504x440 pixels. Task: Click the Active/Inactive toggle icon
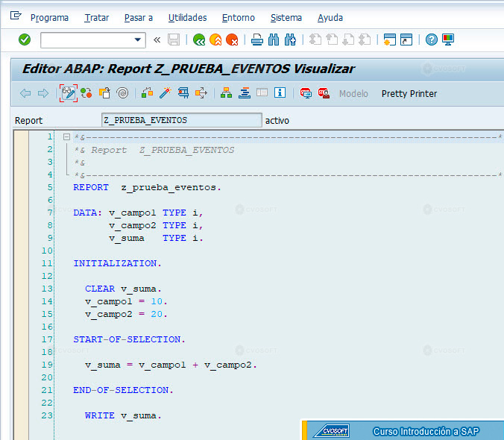pyautogui.click(x=86, y=93)
